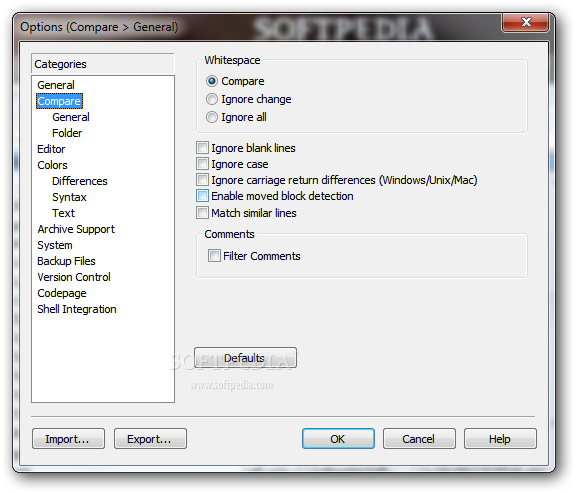Confirm settings with OK

pos(338,438)
